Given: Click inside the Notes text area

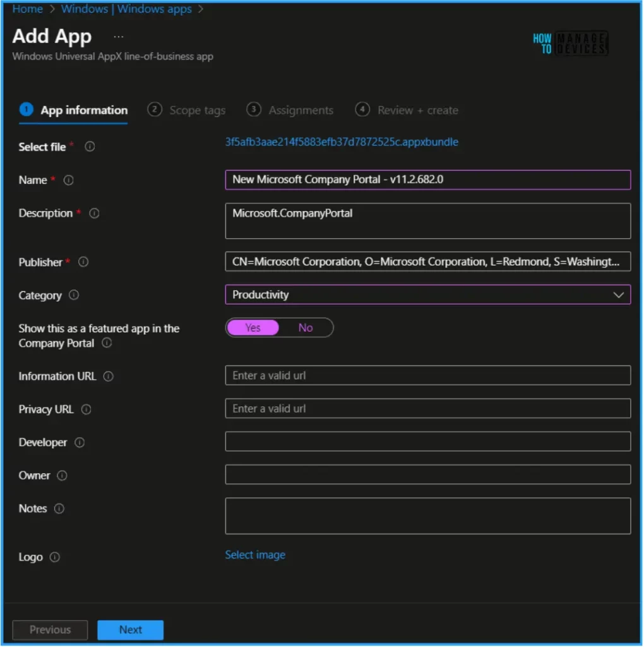Looking at the screenshot, I should (x=427, y=516).
